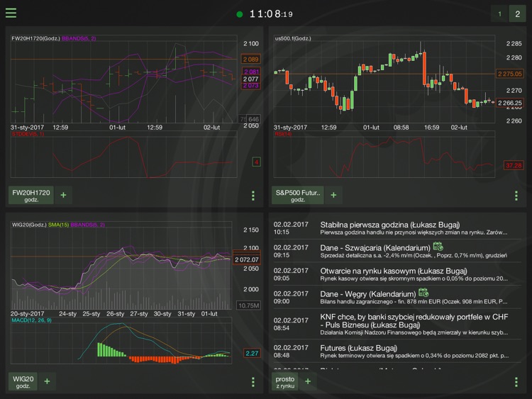Image resolution: width=532 pixels, height=399 pixels.
Task: Click the FW20H1720(Godz.) chart title
Action: (35, 39)
